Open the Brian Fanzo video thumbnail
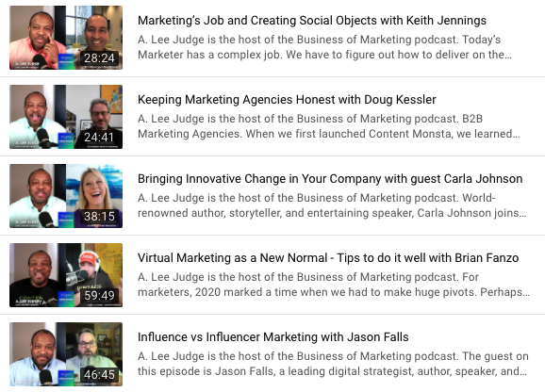545x392 pixels. pos(66,275)
